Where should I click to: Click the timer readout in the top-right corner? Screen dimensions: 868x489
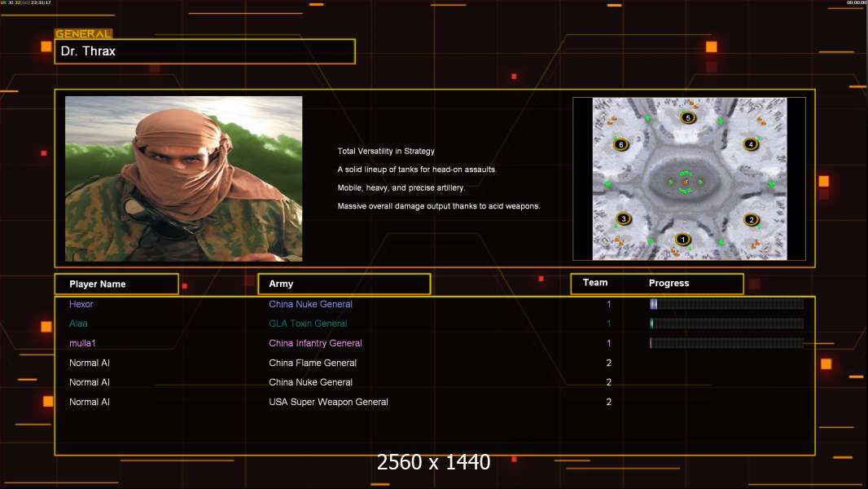click(x=857, y=2)
